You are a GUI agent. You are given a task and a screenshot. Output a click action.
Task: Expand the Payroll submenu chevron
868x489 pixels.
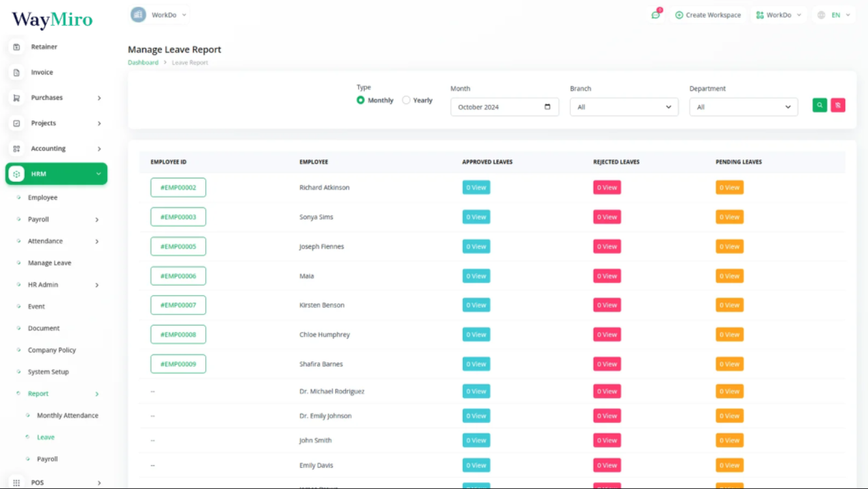(x=97, y=220)
